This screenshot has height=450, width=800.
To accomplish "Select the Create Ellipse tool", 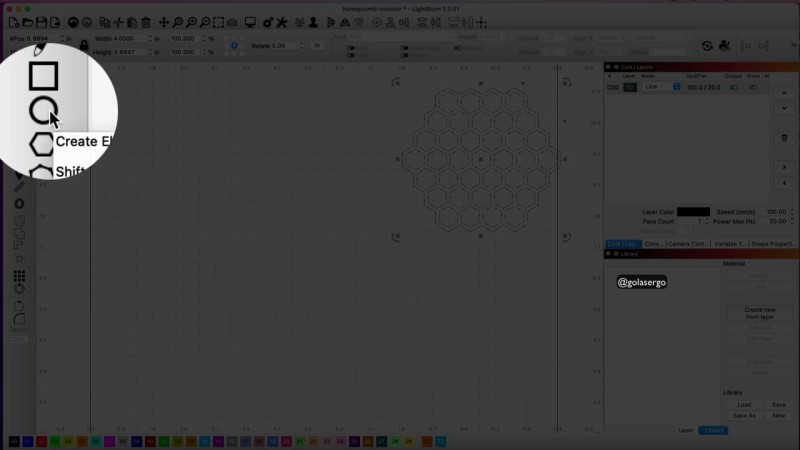I will 42,109.
